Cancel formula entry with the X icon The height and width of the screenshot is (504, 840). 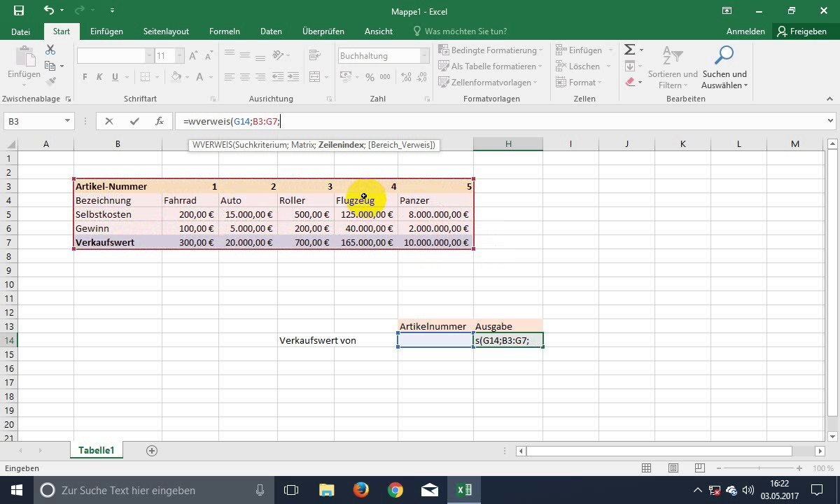pyautogui.click(x=108, y=121)
